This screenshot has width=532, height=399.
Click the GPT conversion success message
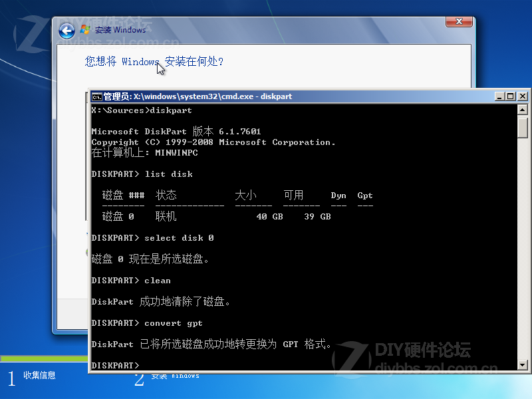pos(211,344)
